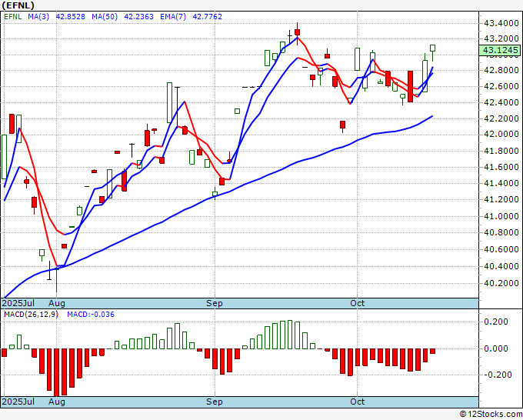Click the MACD:-0.036 value label
Screen dimensions: 523x420
coord(91,315)
